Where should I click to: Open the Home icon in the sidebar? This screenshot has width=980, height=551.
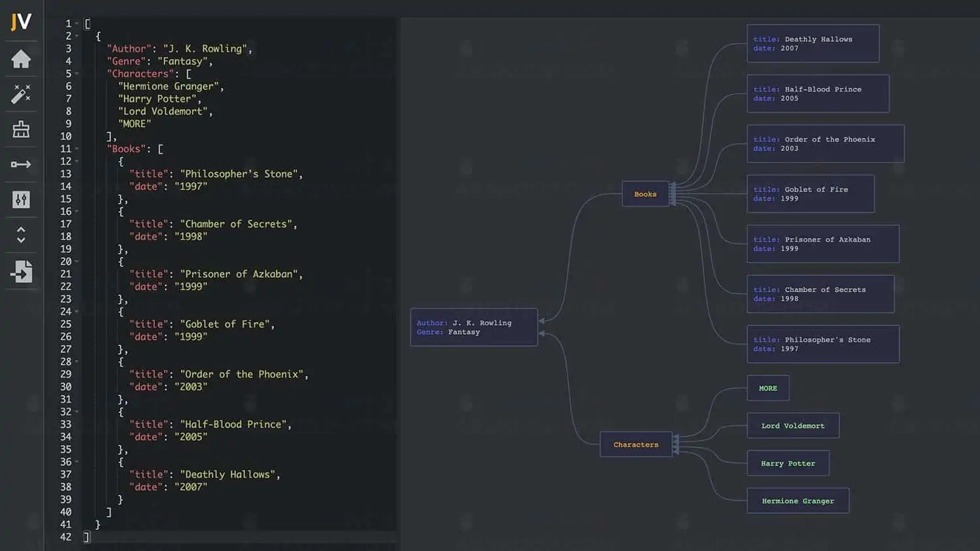point(21,59)
